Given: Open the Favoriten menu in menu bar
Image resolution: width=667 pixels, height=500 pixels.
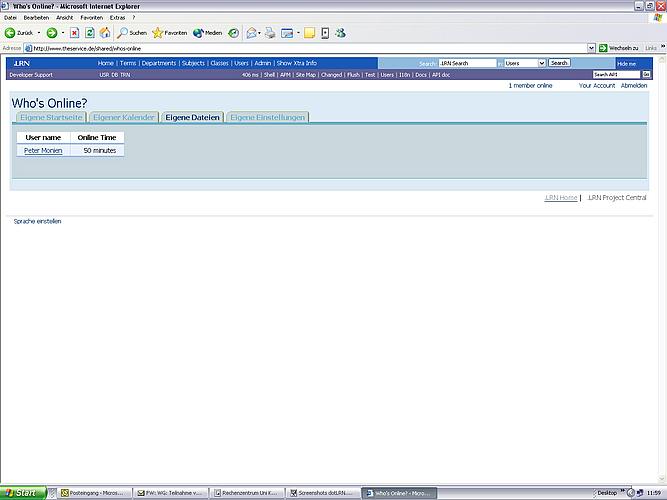Looking at the screenshot, I should click(91, 18).
